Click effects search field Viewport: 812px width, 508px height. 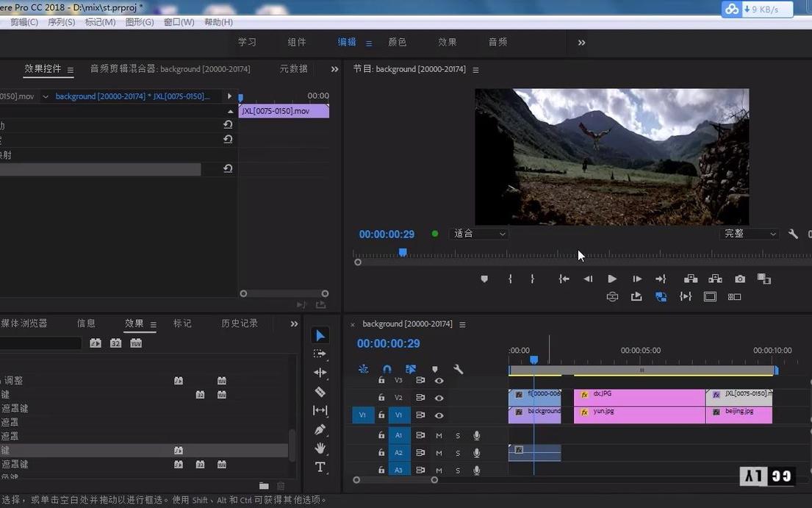point(40,343)
